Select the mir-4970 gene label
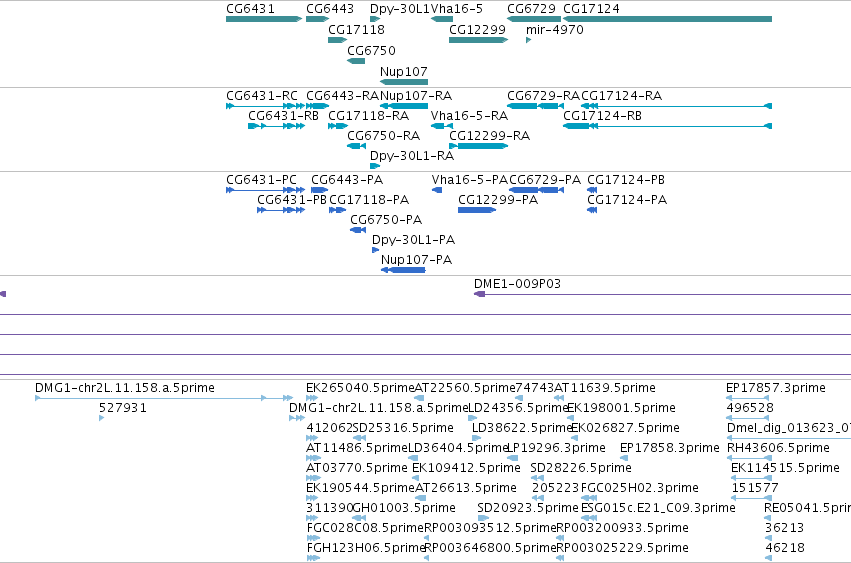This screenshot has width=851, height=563. click(x=555, y=29)
